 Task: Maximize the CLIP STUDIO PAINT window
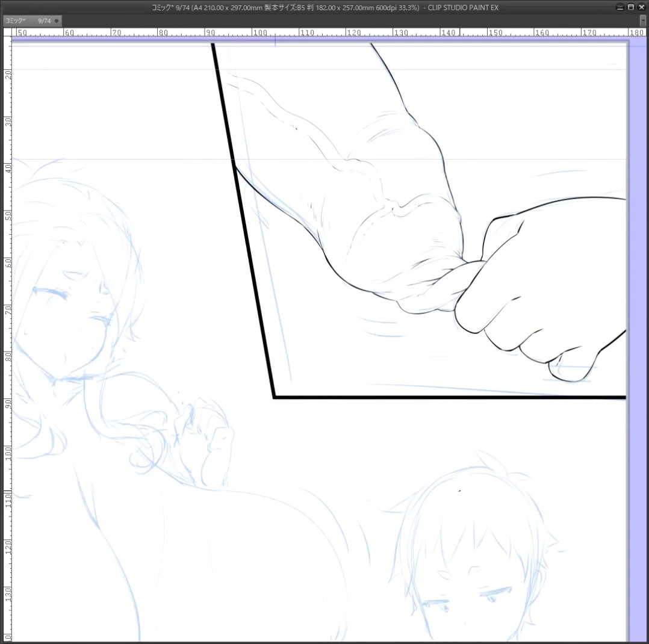631,7
